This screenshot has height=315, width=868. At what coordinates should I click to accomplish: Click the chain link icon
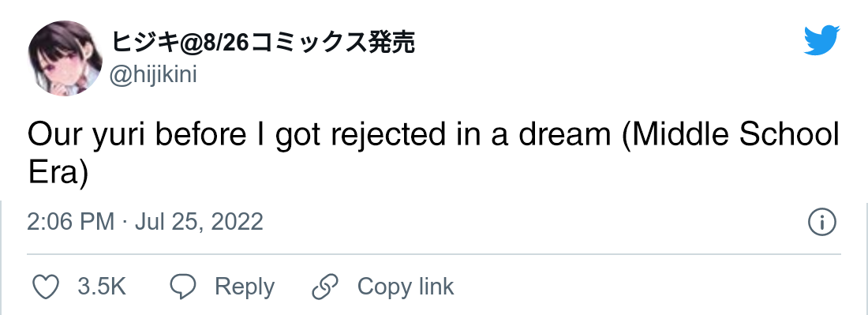point(325,287)
